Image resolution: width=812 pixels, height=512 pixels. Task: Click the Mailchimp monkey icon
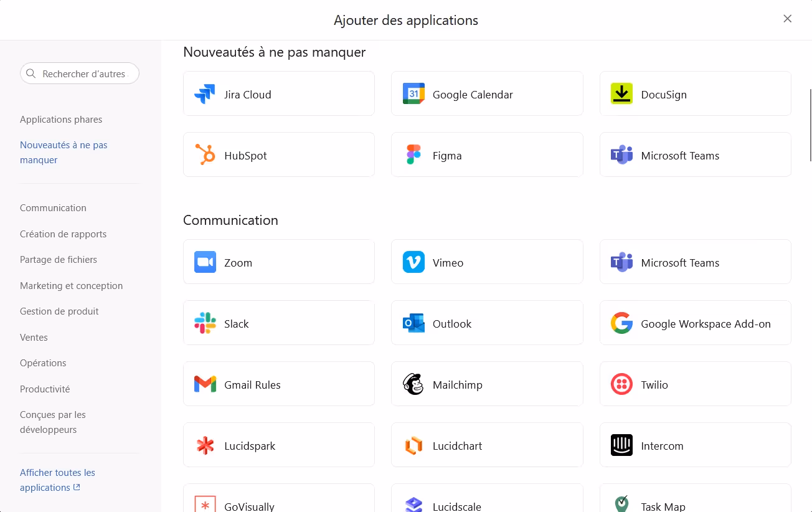point(413,384)
